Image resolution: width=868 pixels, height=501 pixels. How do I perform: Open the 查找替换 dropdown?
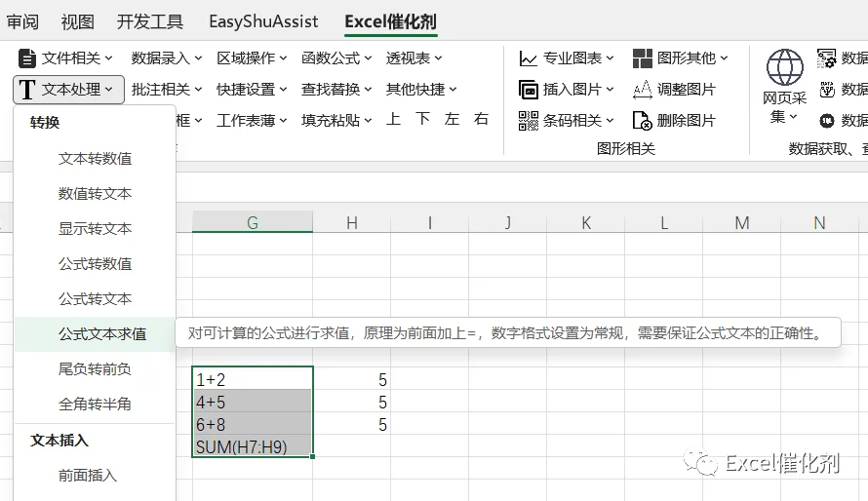336,89
